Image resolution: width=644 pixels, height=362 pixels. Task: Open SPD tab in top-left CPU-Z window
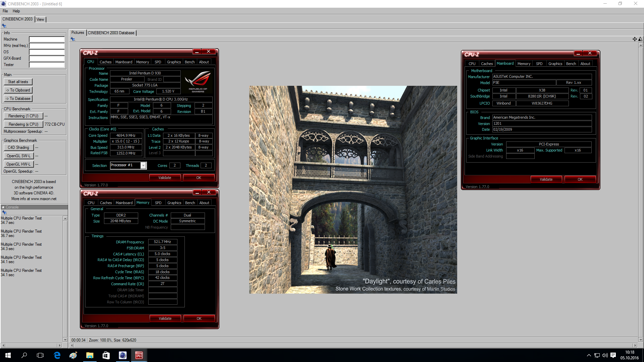[x=158, y=62]
